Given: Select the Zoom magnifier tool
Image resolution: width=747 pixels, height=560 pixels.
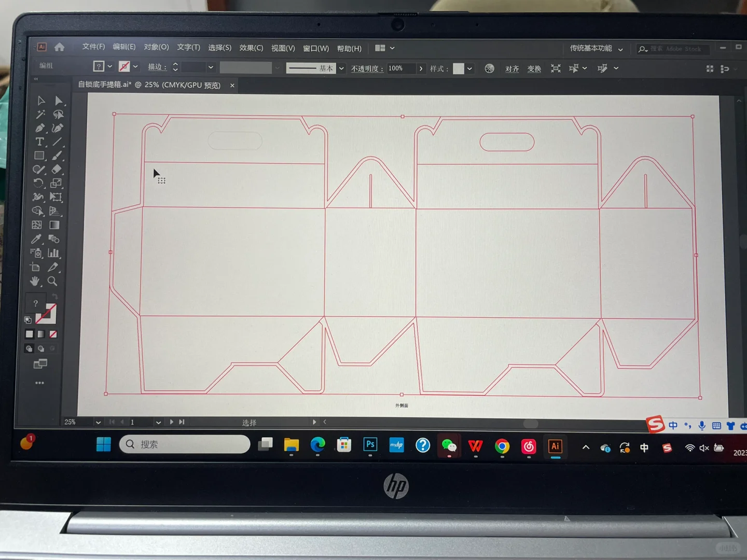Looking at the screenshot, I should [x=52, y=281].
